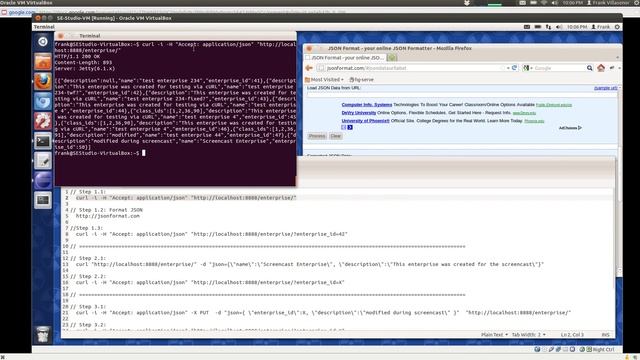Click Firefox back arrow button

pos(309,68)
